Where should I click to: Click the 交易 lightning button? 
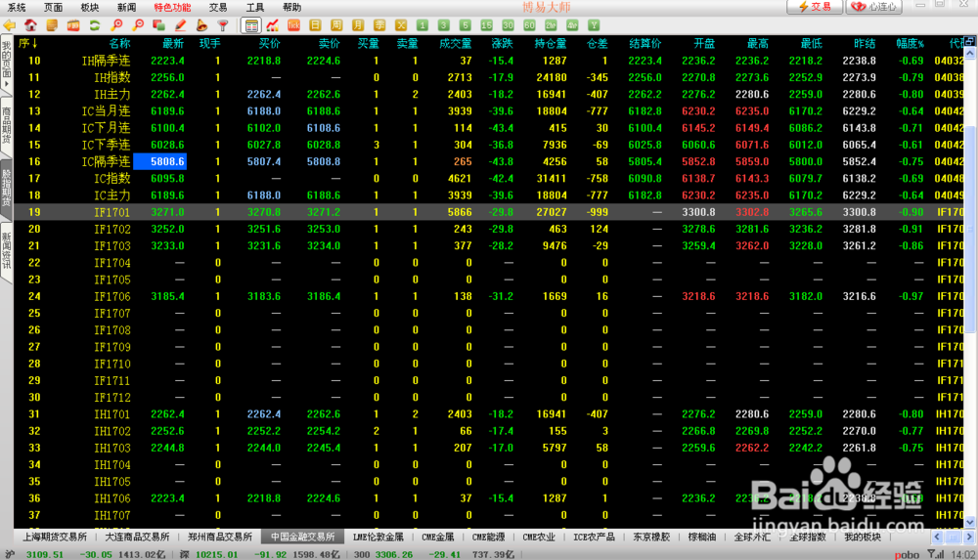pos(815,6)
